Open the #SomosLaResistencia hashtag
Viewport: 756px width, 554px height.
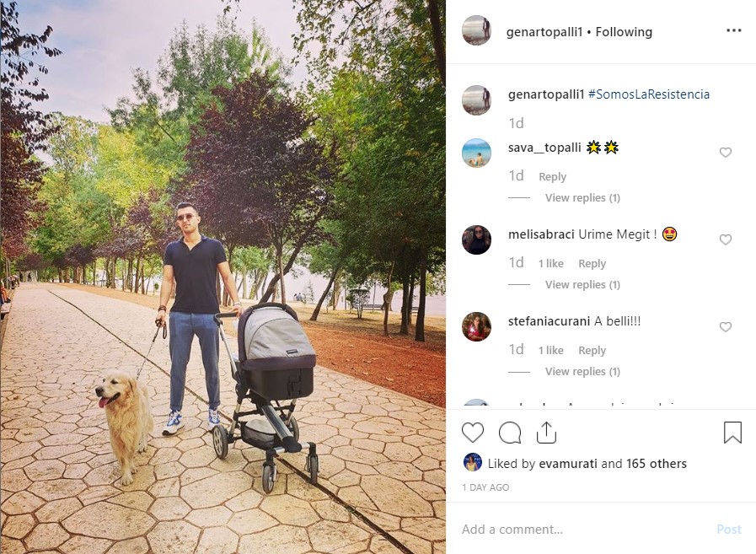[x=649, y=94]
